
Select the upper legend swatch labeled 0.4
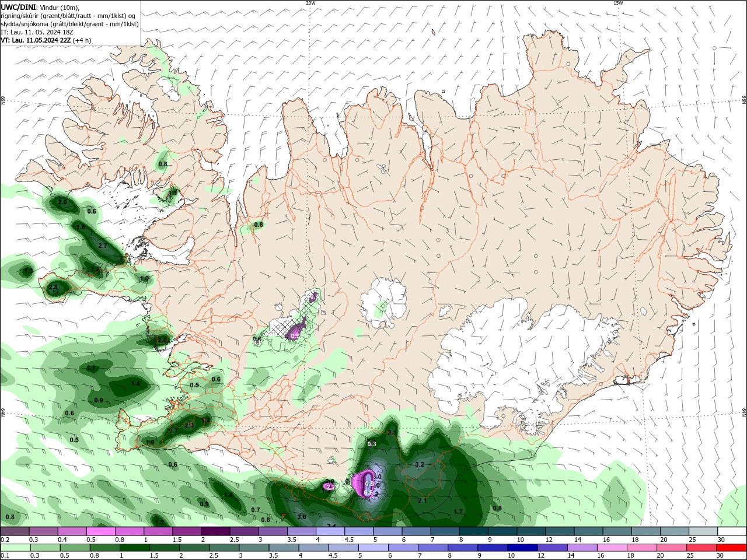72,531
